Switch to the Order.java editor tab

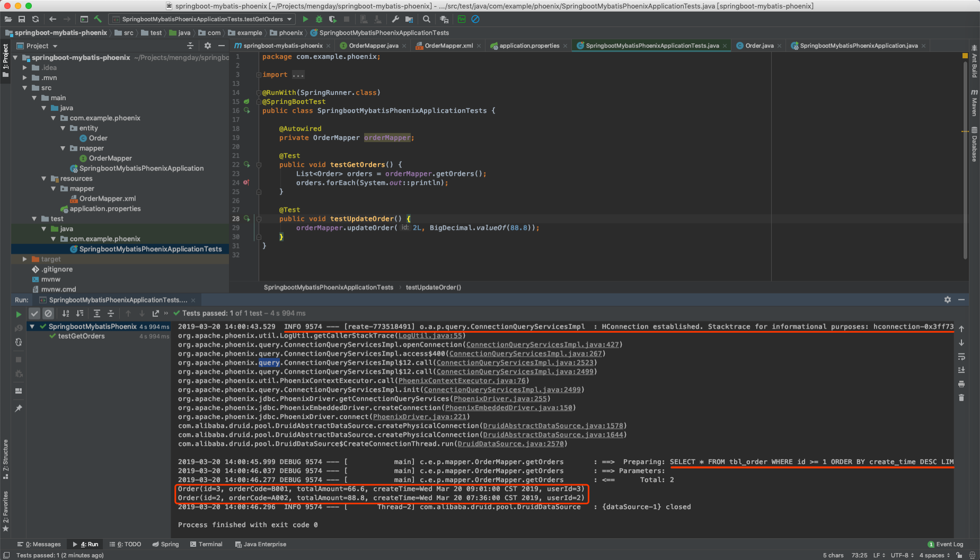(758, 46)
